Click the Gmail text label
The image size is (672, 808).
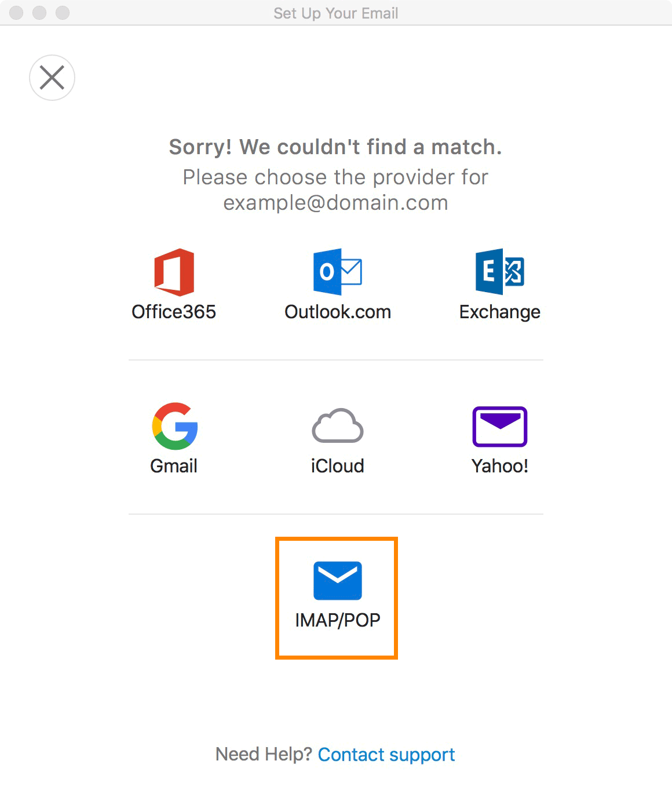[x=174, y=466]
